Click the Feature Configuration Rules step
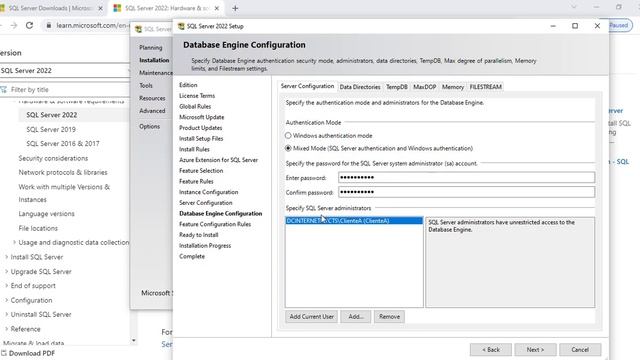The image size is (640, 360). (x=215, y=224)
